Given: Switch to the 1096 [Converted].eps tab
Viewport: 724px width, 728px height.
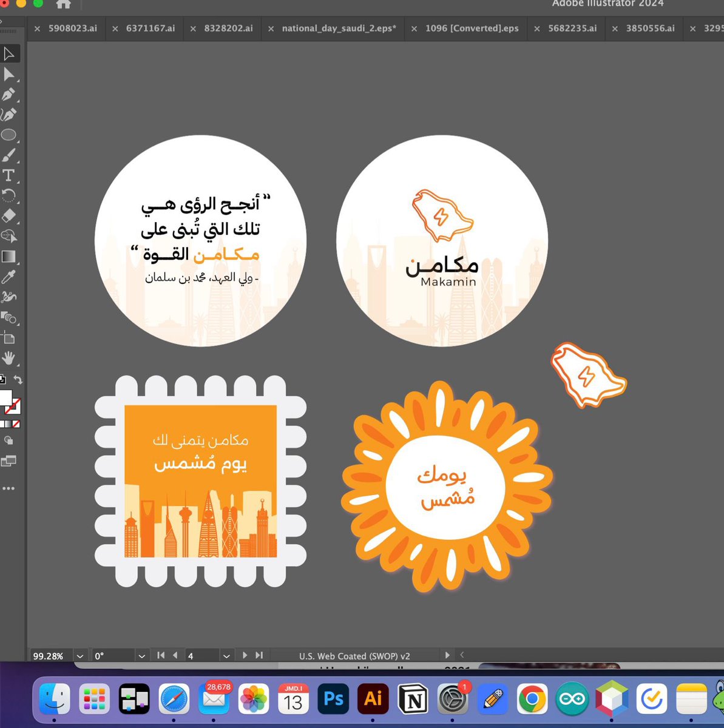Looking at the screenshot, I should 472,29.
